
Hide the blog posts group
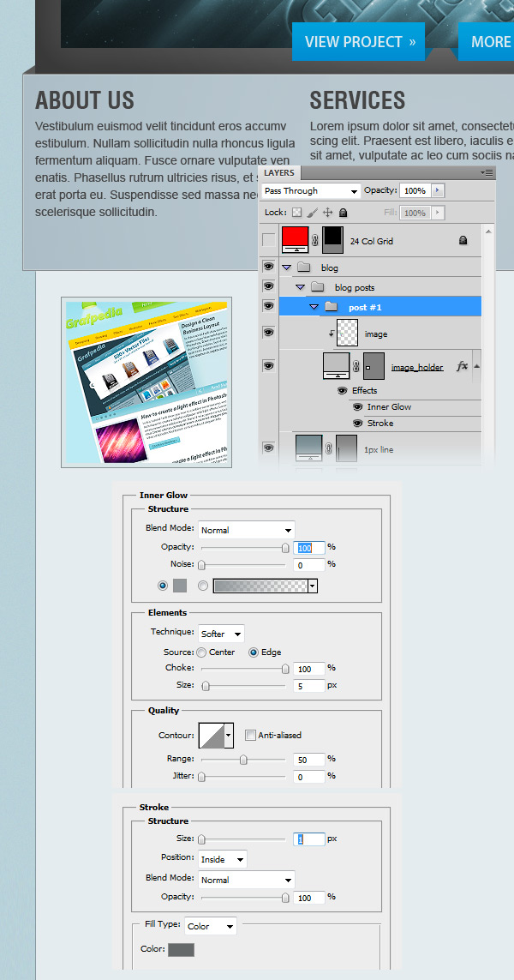click(x=268, y=286)
